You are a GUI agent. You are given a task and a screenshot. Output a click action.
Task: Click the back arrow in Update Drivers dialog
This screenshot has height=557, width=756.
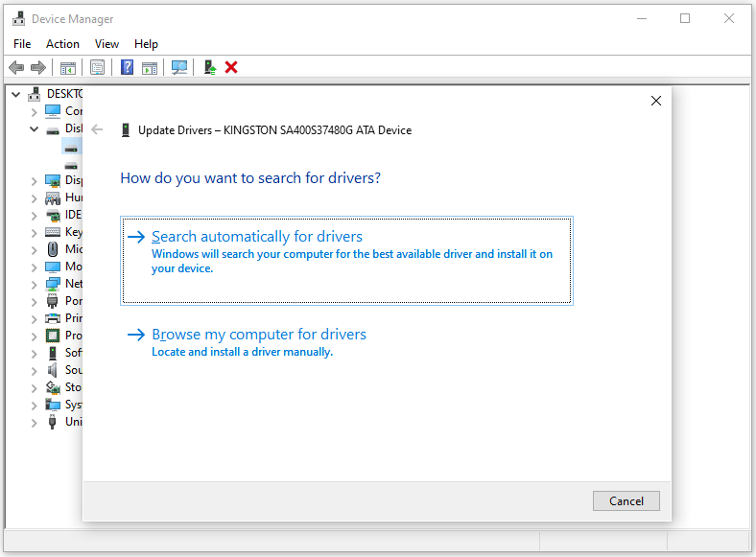click(x=98, y=129)
